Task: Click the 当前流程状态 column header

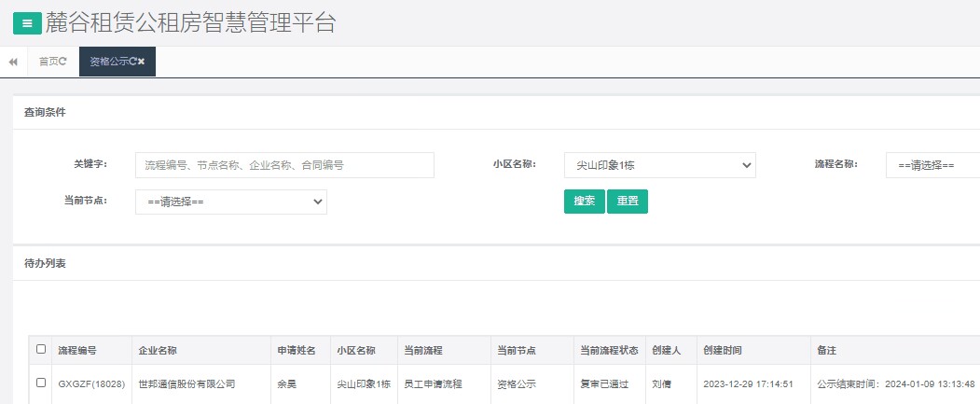Action: tap(610, 351)
